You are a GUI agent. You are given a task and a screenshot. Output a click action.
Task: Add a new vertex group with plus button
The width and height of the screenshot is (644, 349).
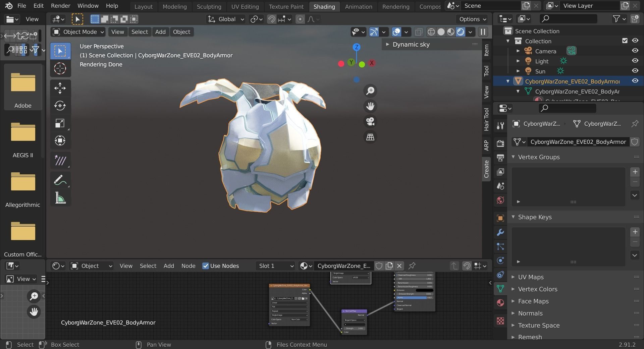pyautogui.click(x=635, y=172)
